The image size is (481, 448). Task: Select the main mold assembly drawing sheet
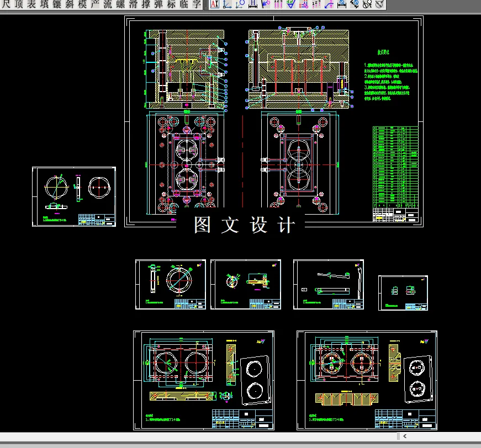click(x=273, y=121)
